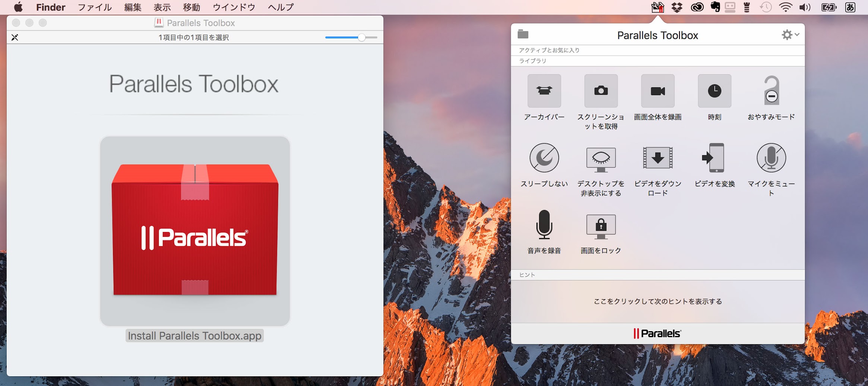
Task: Open ウインドウ menu
Action: pyautogui.click(x=234, y=7)
